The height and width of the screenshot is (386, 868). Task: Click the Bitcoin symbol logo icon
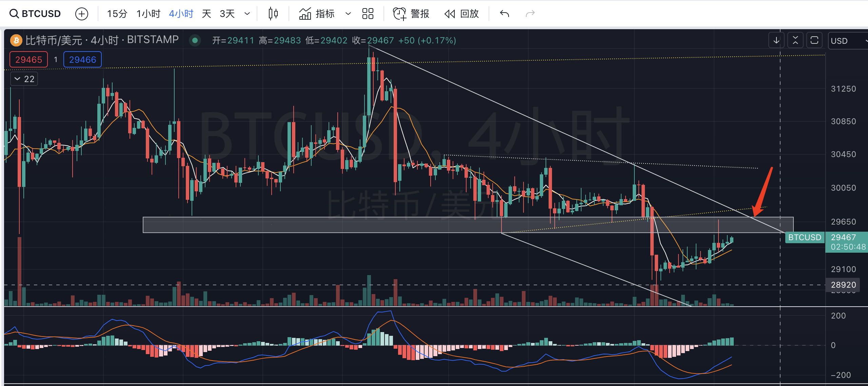(16, 40)
